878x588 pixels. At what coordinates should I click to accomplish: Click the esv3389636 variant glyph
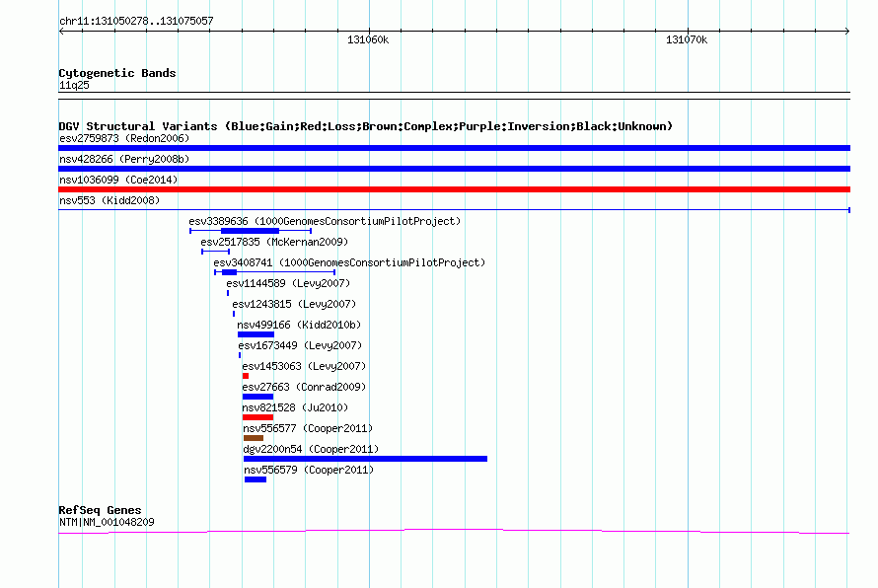pyautogui.click(x=251, y=231)
